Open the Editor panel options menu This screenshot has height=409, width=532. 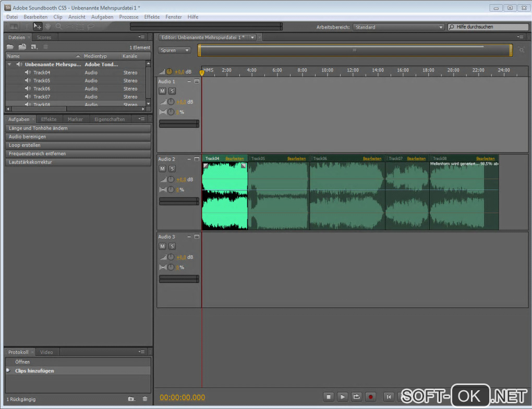click(x=520, y=37)
